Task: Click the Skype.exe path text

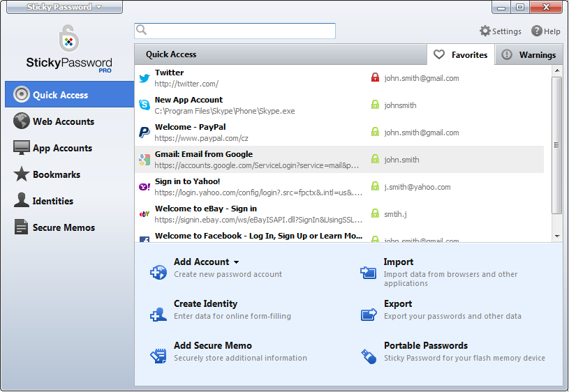Action: 225,111
